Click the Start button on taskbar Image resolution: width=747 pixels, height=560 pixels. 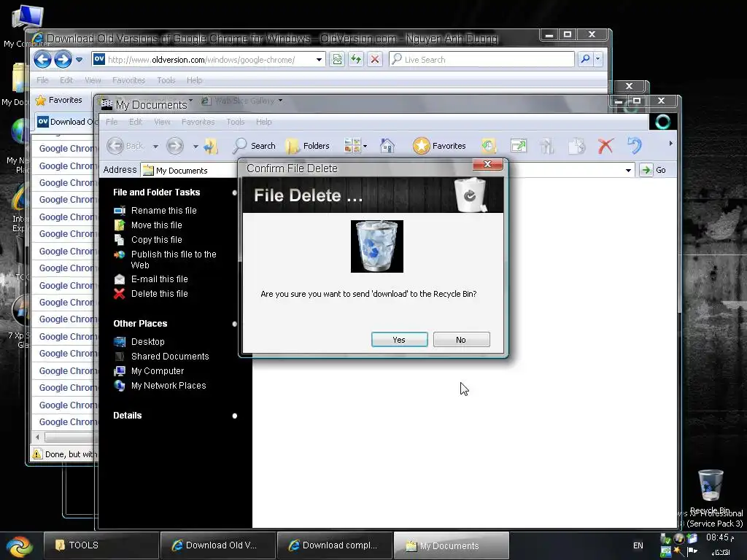pyautogui.click(x=20, y=545)
